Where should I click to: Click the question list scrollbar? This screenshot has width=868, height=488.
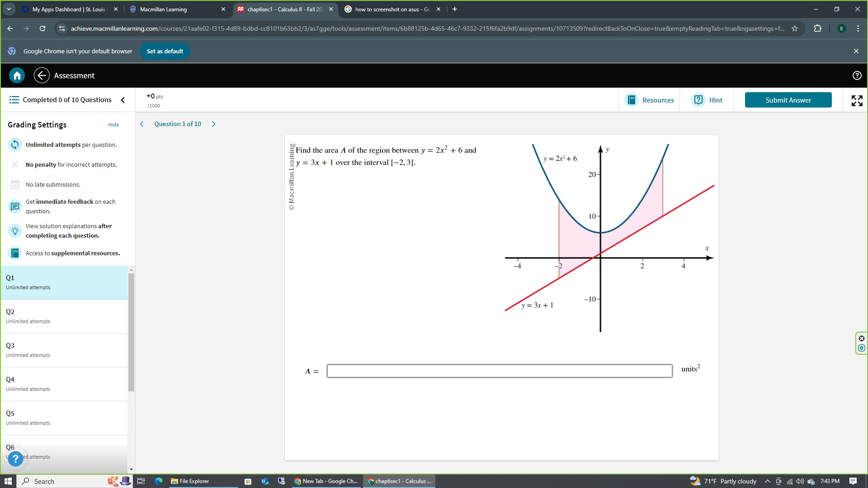[131, 332]
